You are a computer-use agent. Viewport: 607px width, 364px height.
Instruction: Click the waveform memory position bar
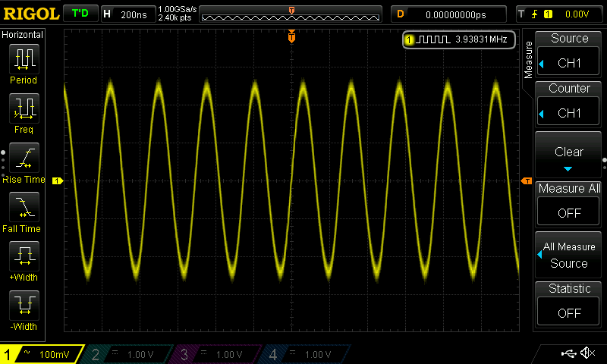click(291, 14)
